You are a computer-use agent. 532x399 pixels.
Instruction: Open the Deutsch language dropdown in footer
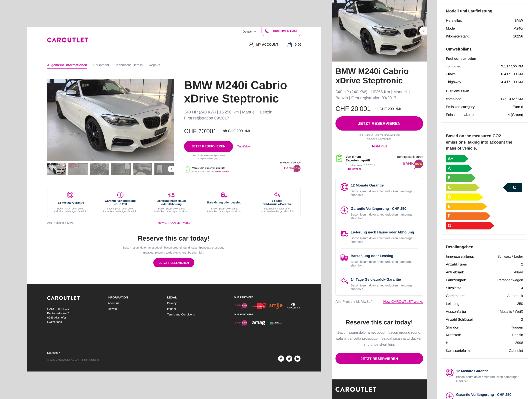point(54,353)
